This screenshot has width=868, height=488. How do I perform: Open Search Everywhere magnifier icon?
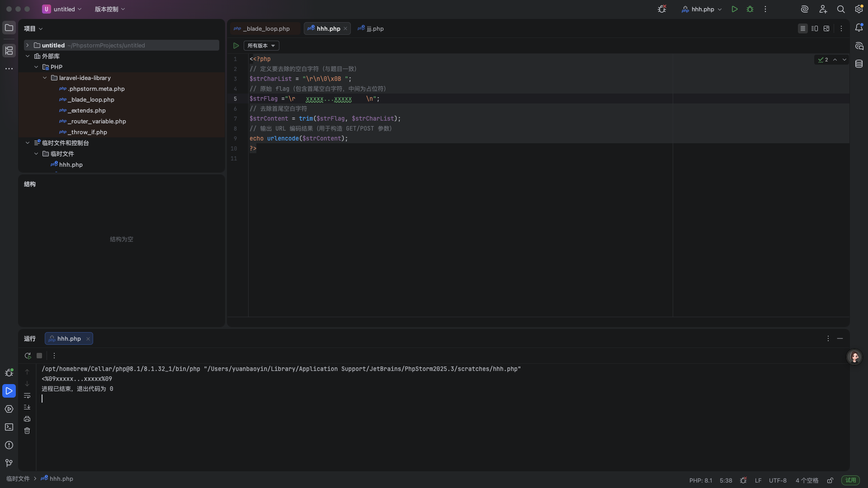pos(841,9)
